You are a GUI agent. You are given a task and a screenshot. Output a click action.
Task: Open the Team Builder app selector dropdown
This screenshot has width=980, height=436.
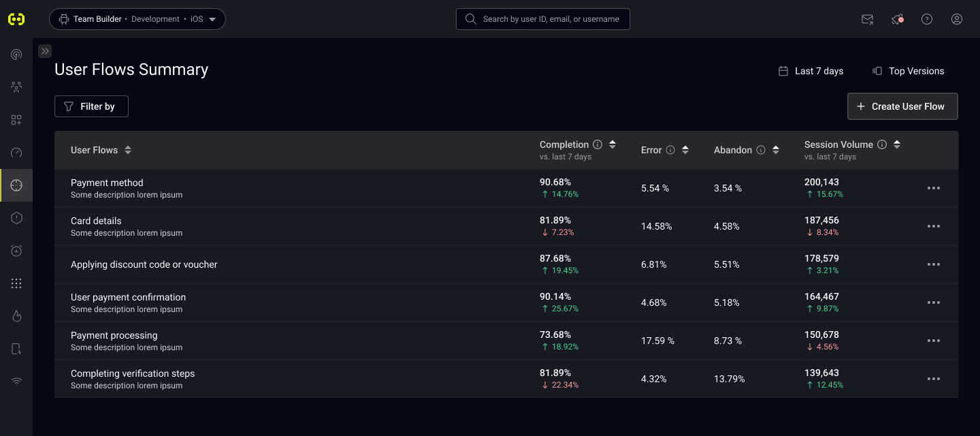[x=137, y=19]
